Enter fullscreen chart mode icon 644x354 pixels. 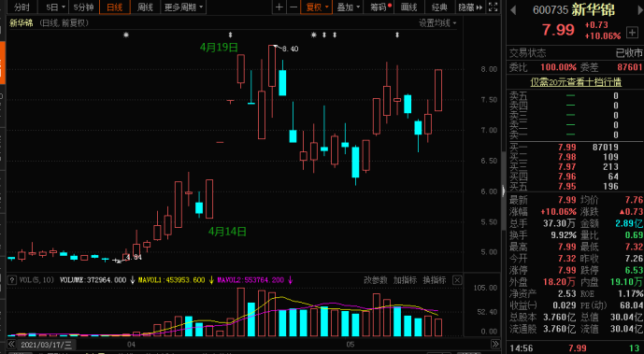494,7
